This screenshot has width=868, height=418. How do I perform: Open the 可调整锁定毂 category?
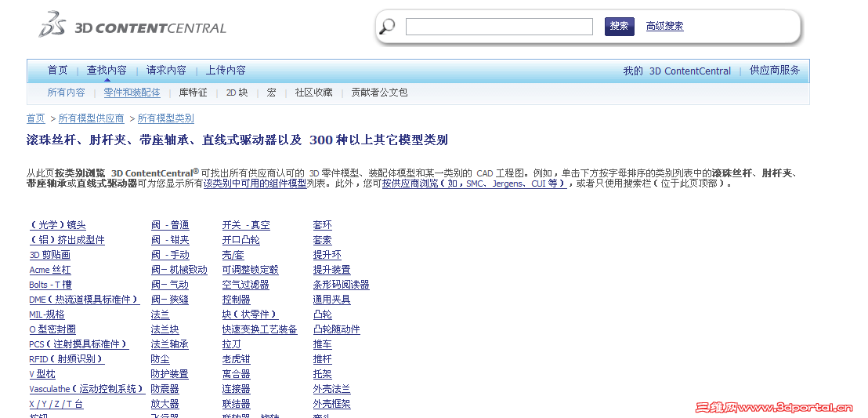click(x=250, y=270)
